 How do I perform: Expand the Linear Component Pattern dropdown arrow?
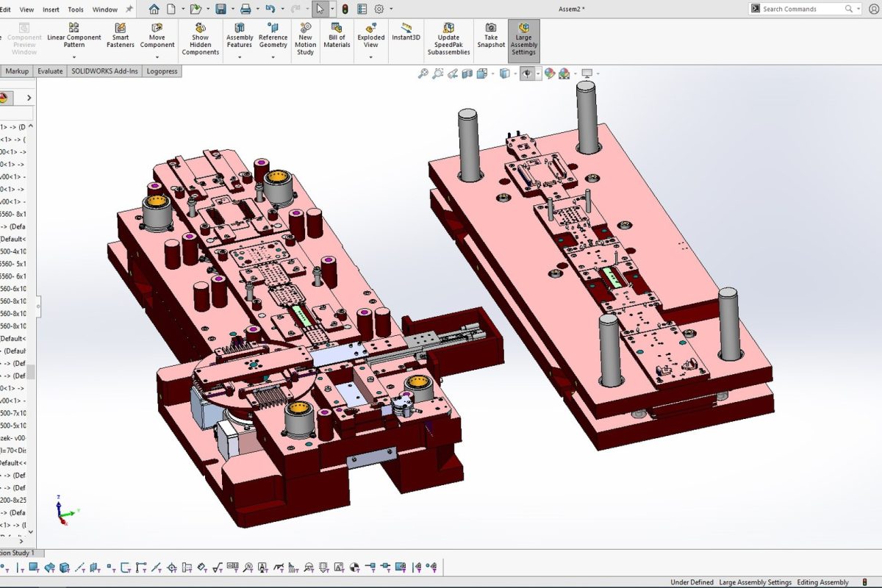click(73, 56)
